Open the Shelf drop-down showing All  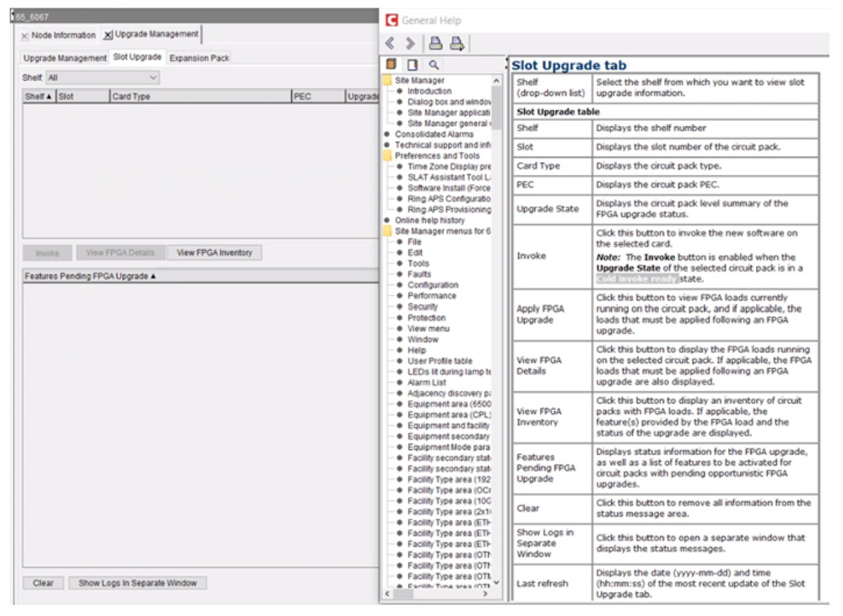tap(103, 77)
